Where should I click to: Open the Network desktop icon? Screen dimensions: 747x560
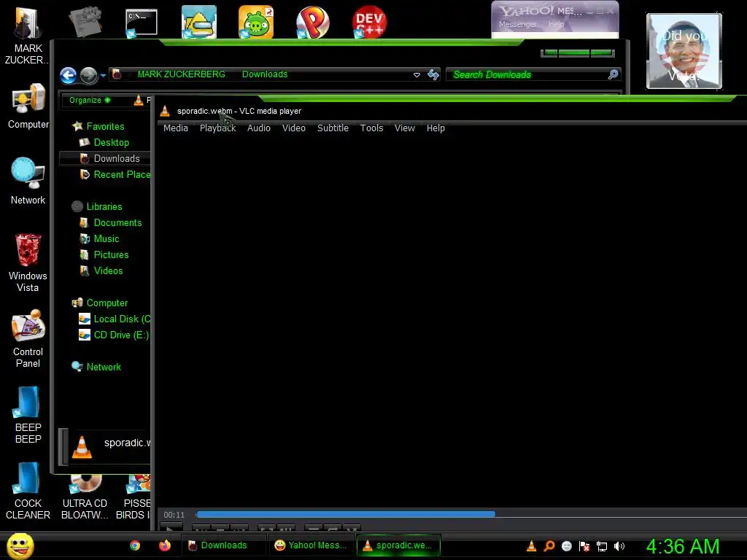28,174
